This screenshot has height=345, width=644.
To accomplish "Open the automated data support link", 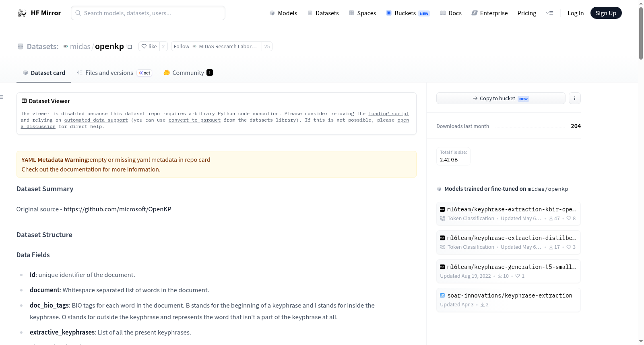I will 96,120.
